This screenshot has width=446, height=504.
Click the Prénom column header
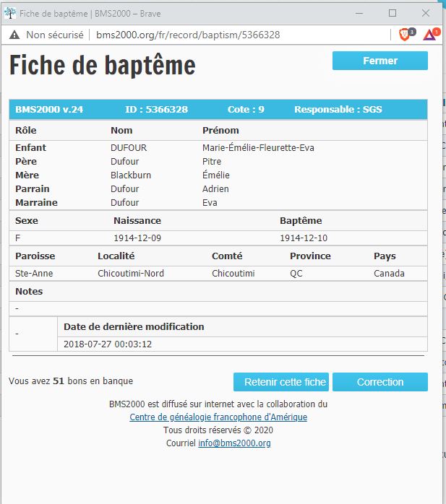(220, 130)
